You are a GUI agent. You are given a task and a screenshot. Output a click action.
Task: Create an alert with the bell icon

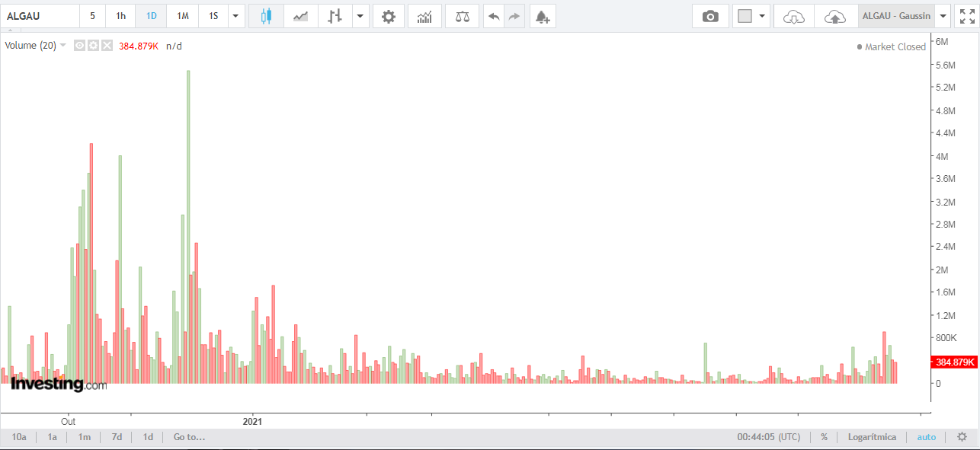542,16
